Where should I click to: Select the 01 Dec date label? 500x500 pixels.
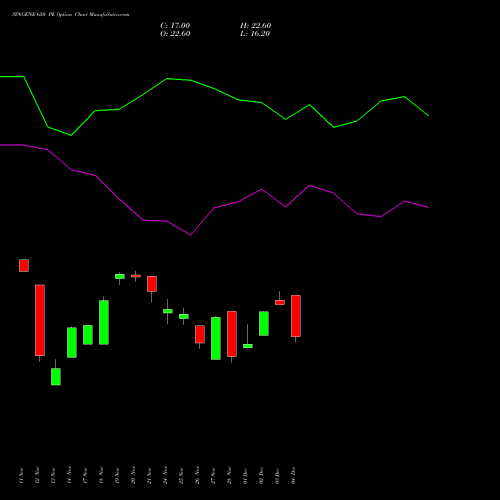pyautogui.click(x=245, y=475)
